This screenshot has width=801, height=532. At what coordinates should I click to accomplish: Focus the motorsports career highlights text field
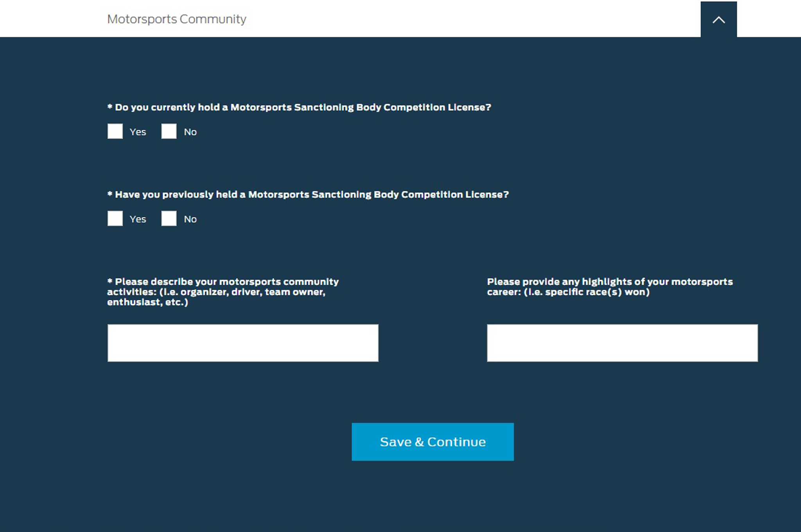pos(622,343)
